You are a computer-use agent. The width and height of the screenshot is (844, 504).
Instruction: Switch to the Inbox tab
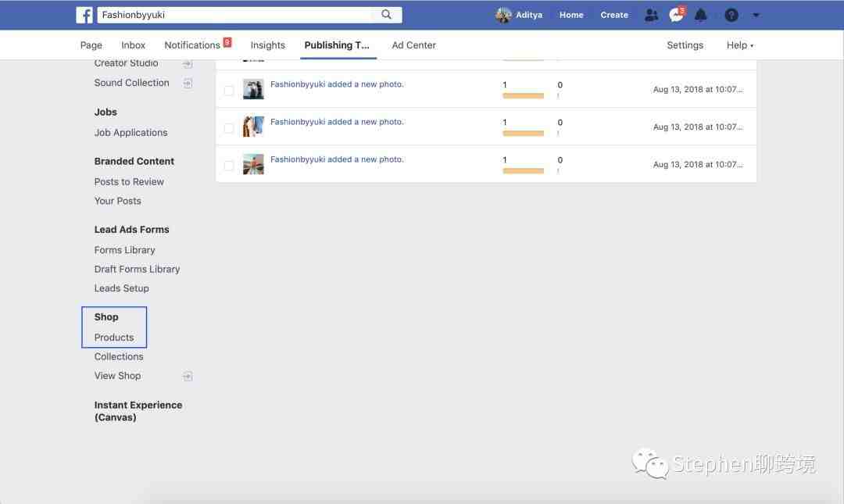(133, 45)
